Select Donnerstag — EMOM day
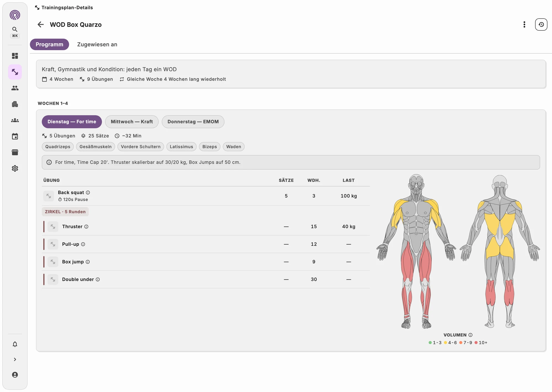This screenshot has width=552, height=392. point(193,122)
